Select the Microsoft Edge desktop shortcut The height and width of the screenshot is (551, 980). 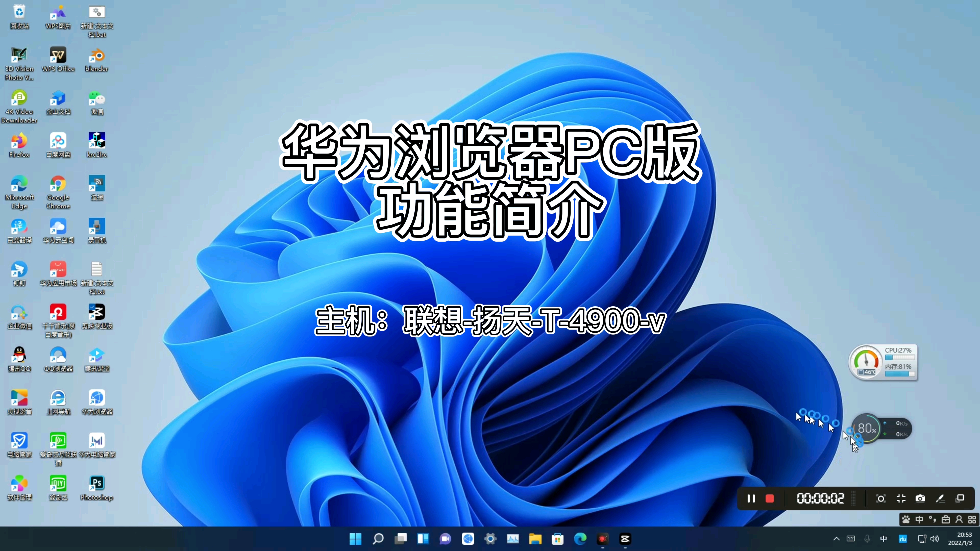pyautogui.click(x=19, y=192)
